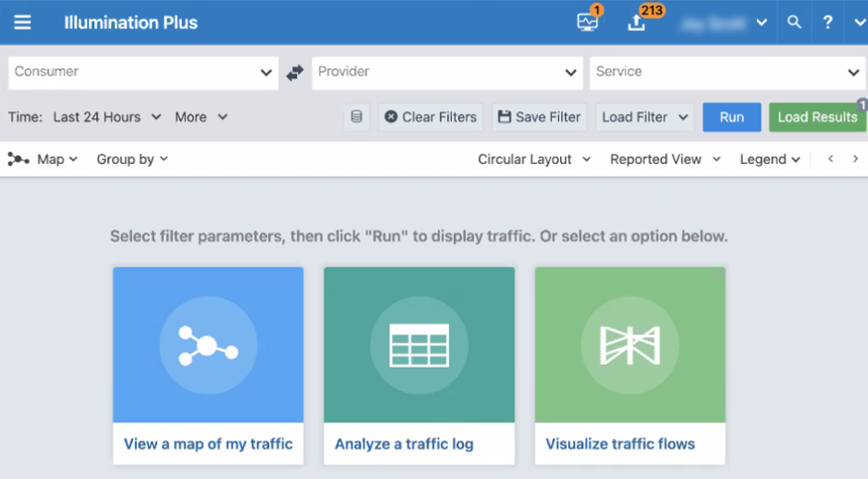
Task: Open the Circular Layout dropdown
Action: (x=533, y=159)
